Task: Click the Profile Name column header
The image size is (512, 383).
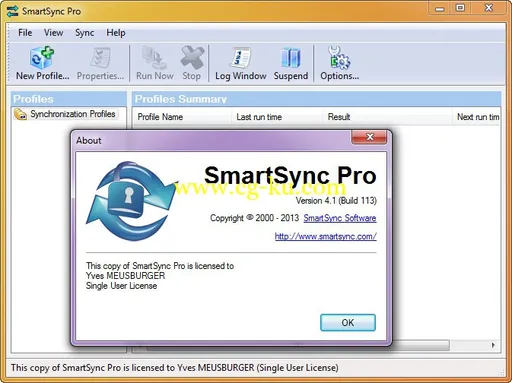Action: click(182, 117)
